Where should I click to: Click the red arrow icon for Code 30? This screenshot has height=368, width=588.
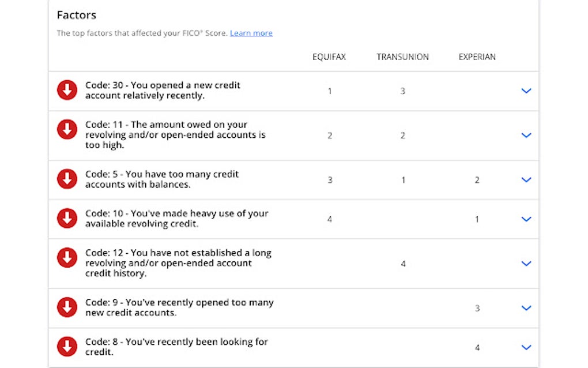click(67, 90)
